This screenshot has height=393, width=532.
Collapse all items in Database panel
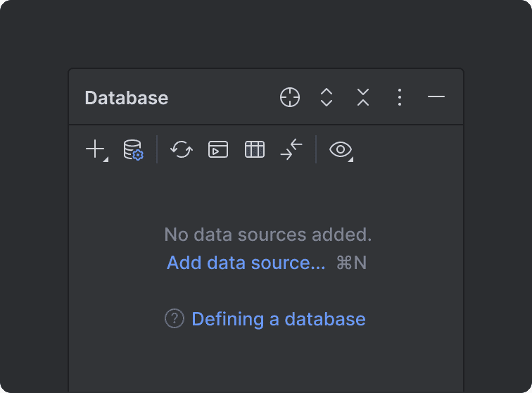(x=363, y=97)
